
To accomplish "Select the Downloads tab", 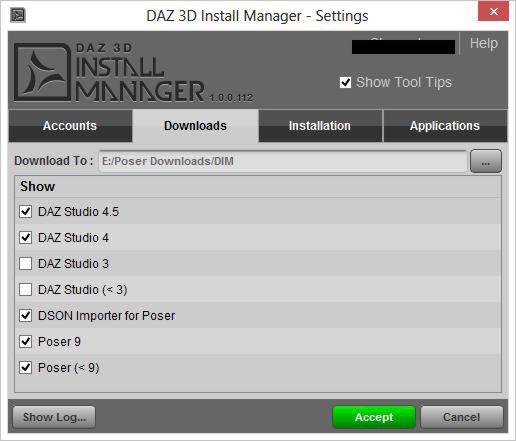I will pos(195,126).
